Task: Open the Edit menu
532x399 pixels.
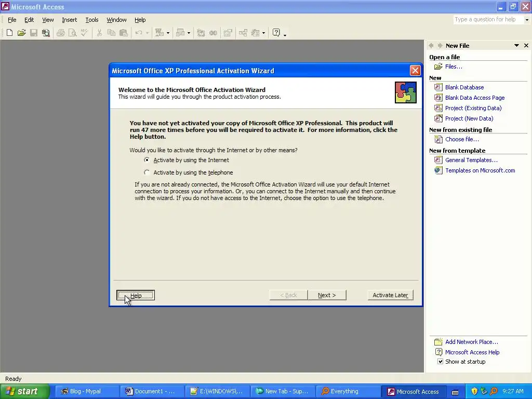Action: coord(29,20)
